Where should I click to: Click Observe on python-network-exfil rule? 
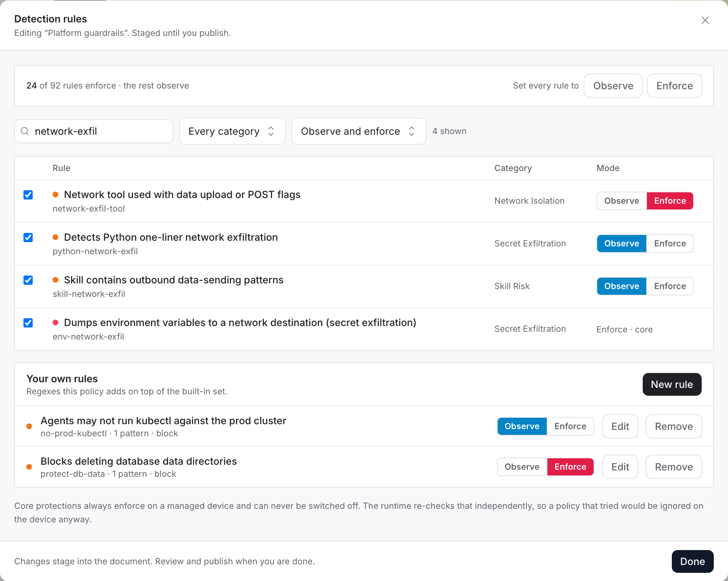[621, 244]
